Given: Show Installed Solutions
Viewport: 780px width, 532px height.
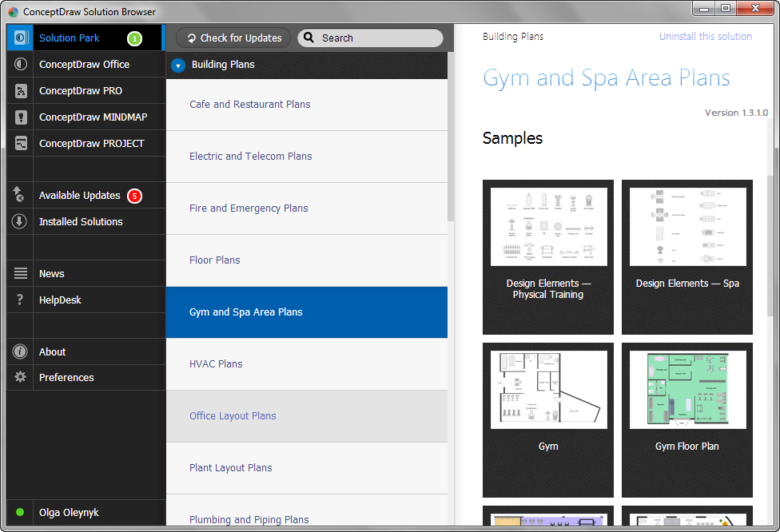Looking at the screenshot, I should click(x=86, y=222).
